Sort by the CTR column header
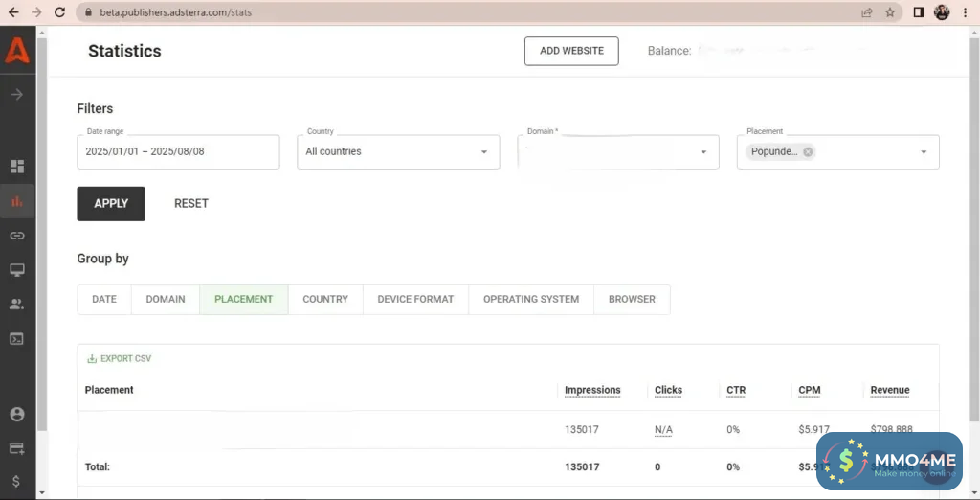The image size is (980, 500). coord(736,390)
